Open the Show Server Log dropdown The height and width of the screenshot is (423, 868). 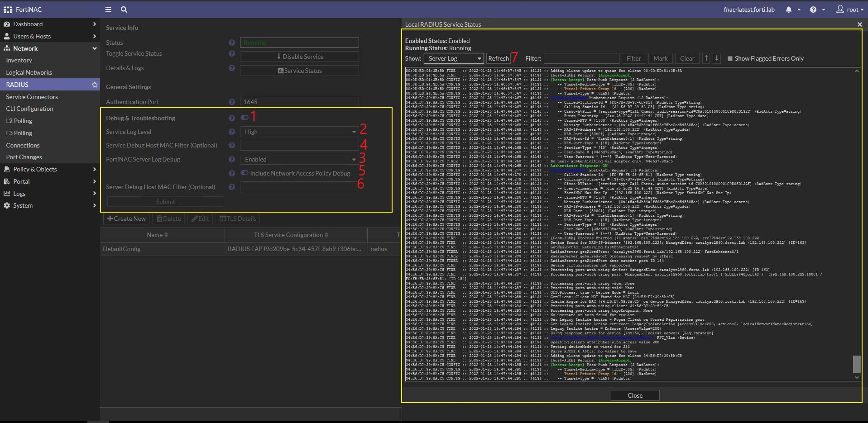coord(454,58)
